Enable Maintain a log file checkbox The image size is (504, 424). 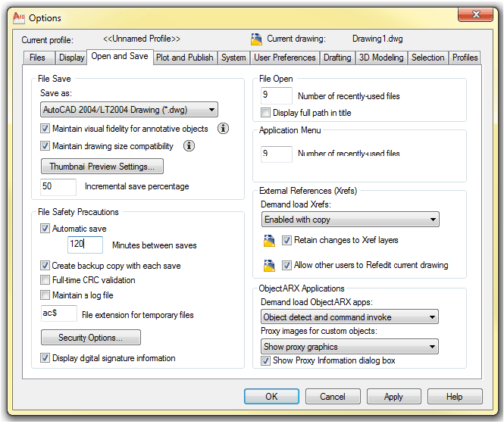(45, 295)
